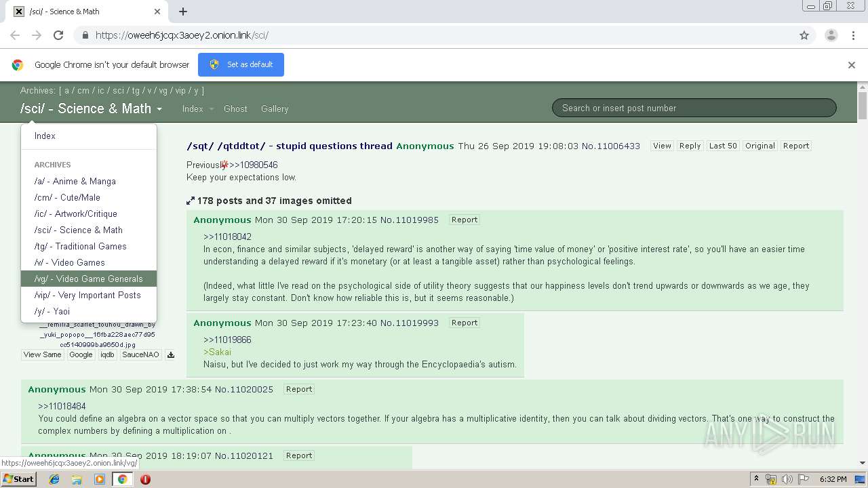The height and width of the screenshot is (488, 868).
Task: Choose /a/ - Anime & Manga from the archives list
Action: point(89,181)
